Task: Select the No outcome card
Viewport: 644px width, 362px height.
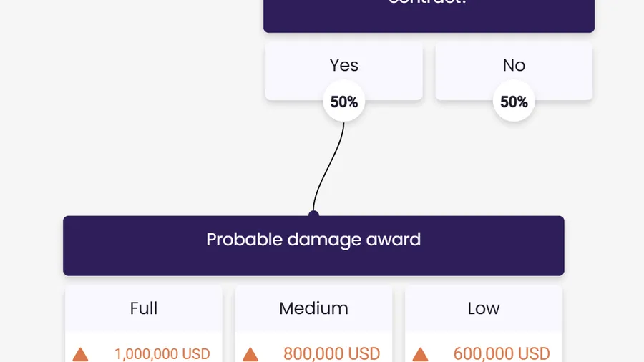Action: (514, 71)
